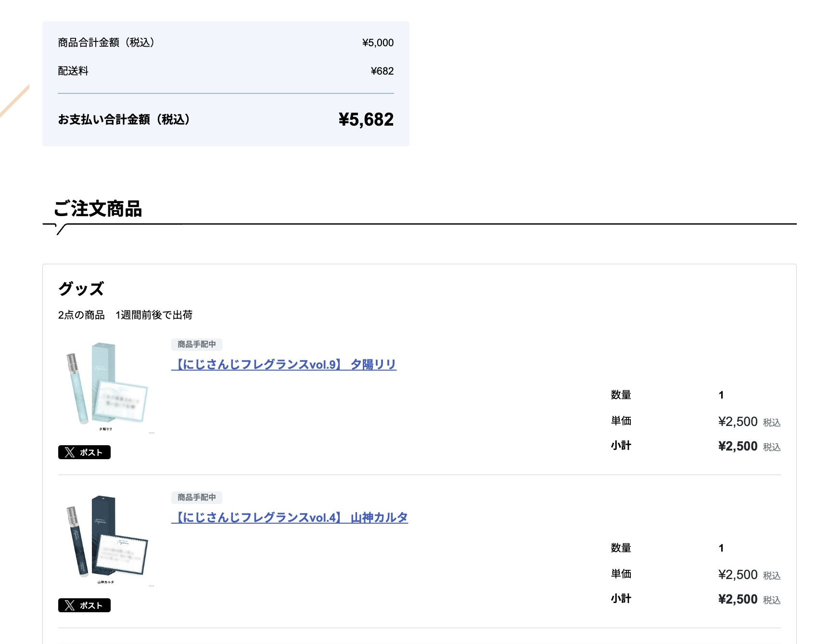The width and height of the screenshot is (817, 644).
Task: Select the ¥5,000 product total value
Action: tap(378, 43)
